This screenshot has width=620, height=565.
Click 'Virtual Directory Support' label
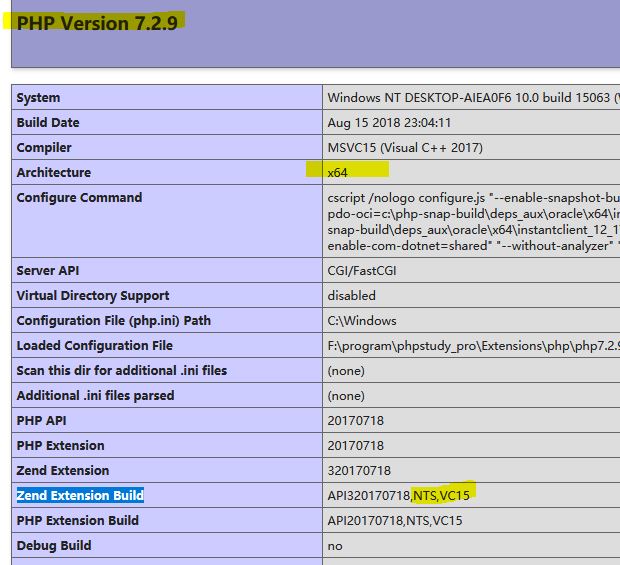click(x=93, y=295)
